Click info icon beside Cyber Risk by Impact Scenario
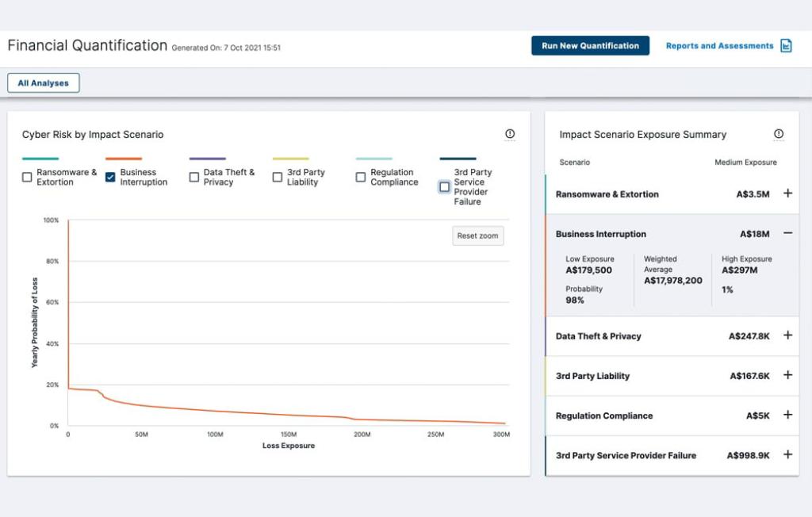This screenshot has height=517, width=812. (510, 134)
